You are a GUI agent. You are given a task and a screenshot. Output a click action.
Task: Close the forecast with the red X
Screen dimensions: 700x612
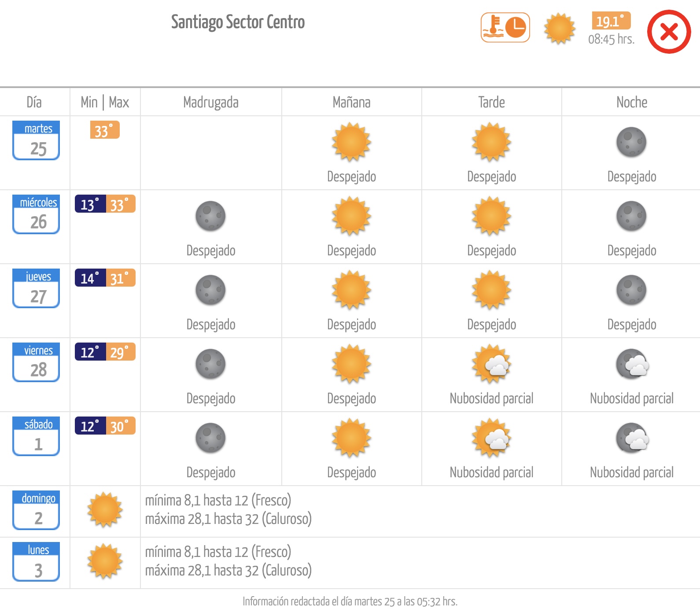(x=669, y=32)
